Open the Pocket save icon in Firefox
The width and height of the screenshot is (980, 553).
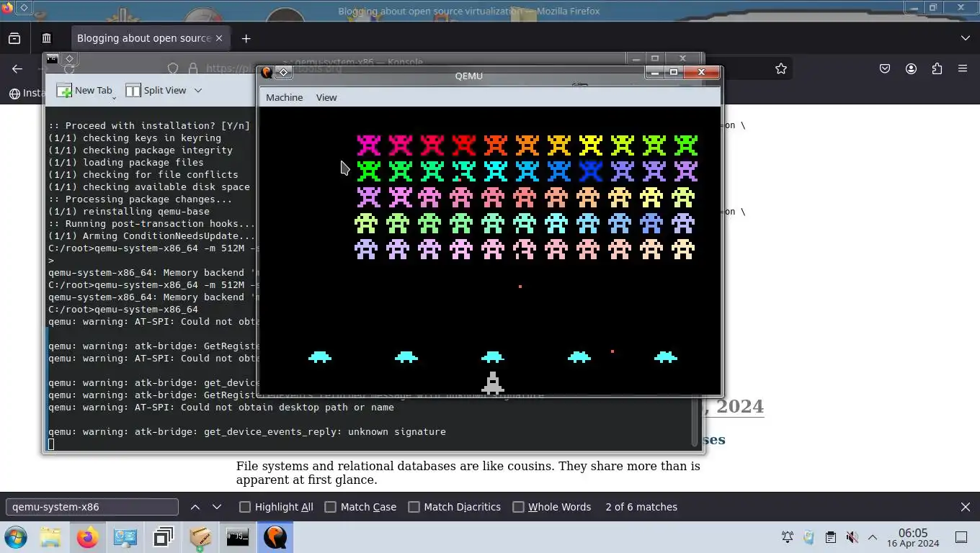[885, 69]
